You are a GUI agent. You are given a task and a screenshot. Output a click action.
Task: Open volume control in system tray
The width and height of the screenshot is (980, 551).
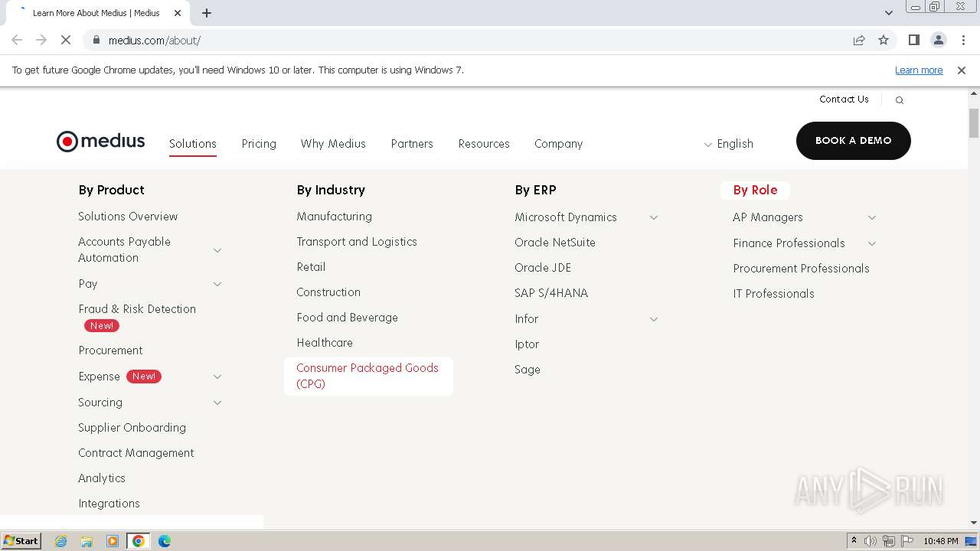pyautogui.click(x=871, y=541)
